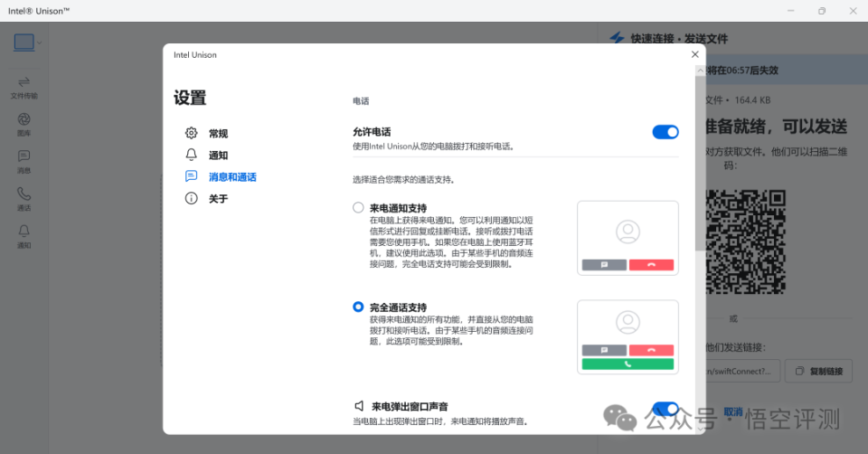Click the 允许电话 heading text
This screenshot has height=454, width=868.
372,132
